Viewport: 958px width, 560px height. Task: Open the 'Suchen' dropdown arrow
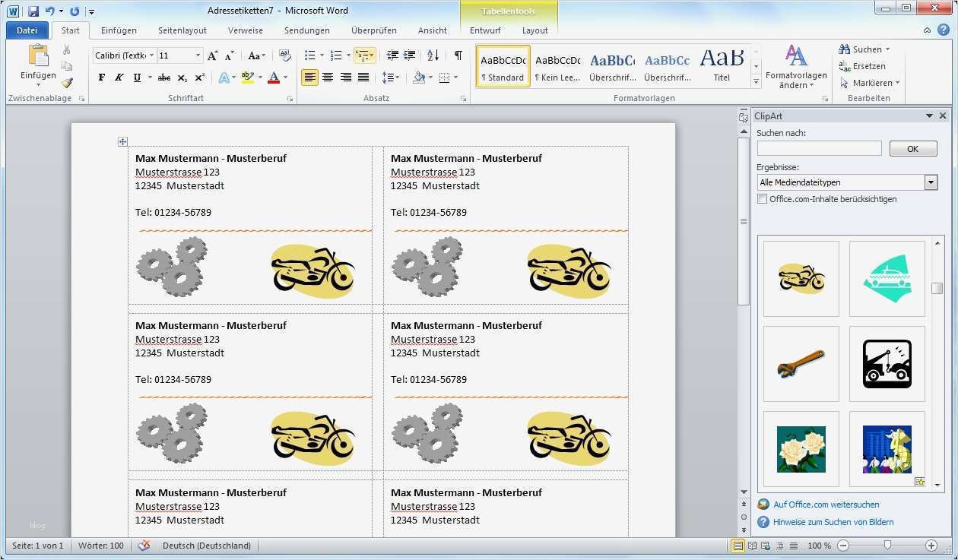coord(887,49)
